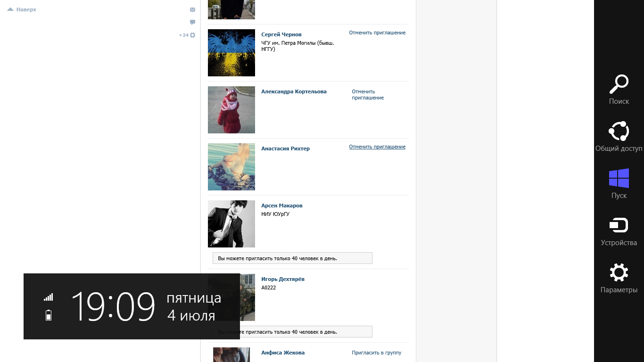Click the Пуск Windows start icon

pyautogui.click(x=619, y=184)
